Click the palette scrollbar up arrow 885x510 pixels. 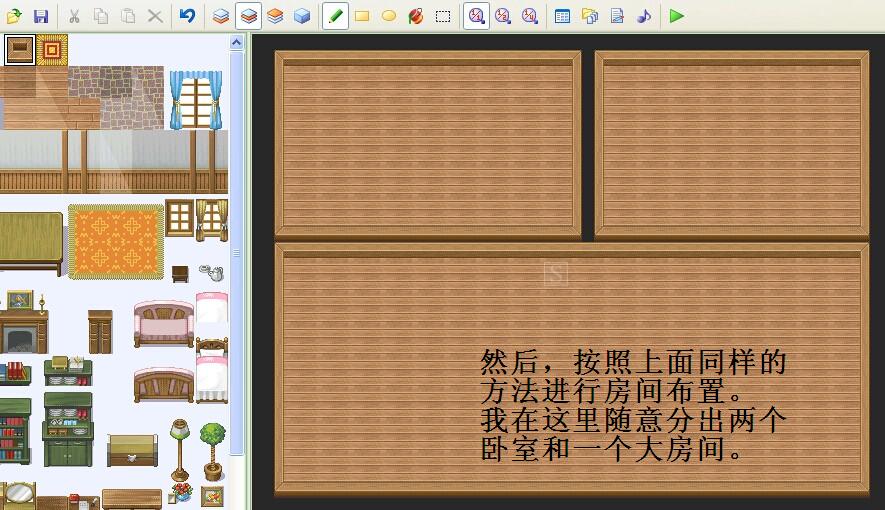pyautogui.click(x=236, y=42)
